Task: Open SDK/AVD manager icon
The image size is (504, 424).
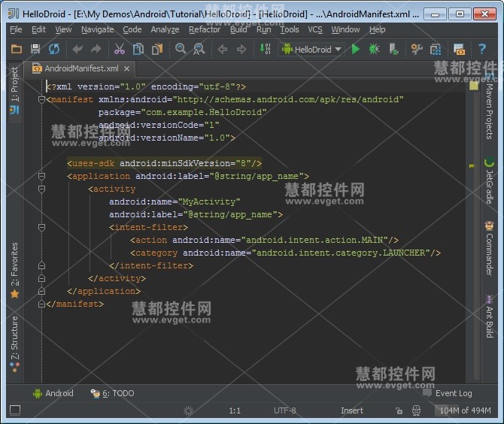Action: 459,49
